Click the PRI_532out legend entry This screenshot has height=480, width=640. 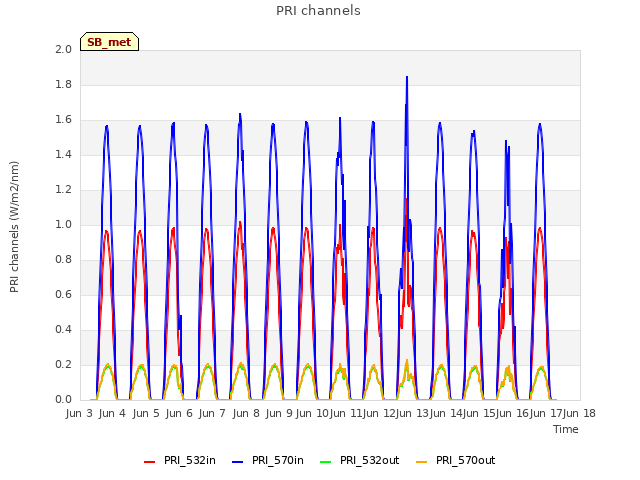coord(360,460)
